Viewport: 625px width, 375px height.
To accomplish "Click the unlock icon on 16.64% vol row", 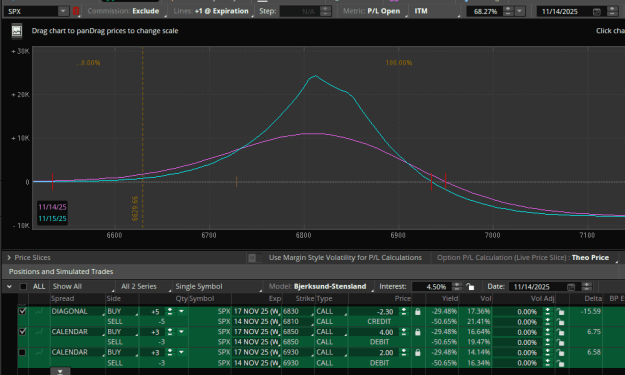I will point(561,332).
